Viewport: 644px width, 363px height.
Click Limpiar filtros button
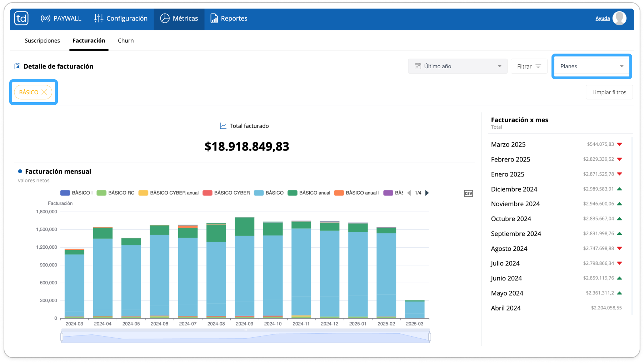click(x=609, y=92)
